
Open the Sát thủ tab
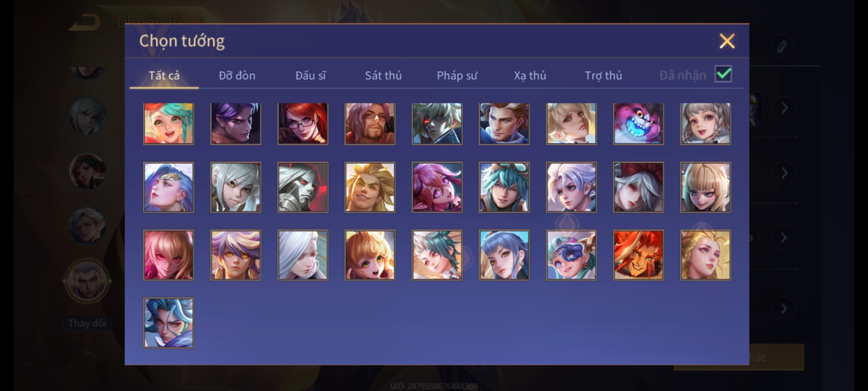click(x=383, y=75)
